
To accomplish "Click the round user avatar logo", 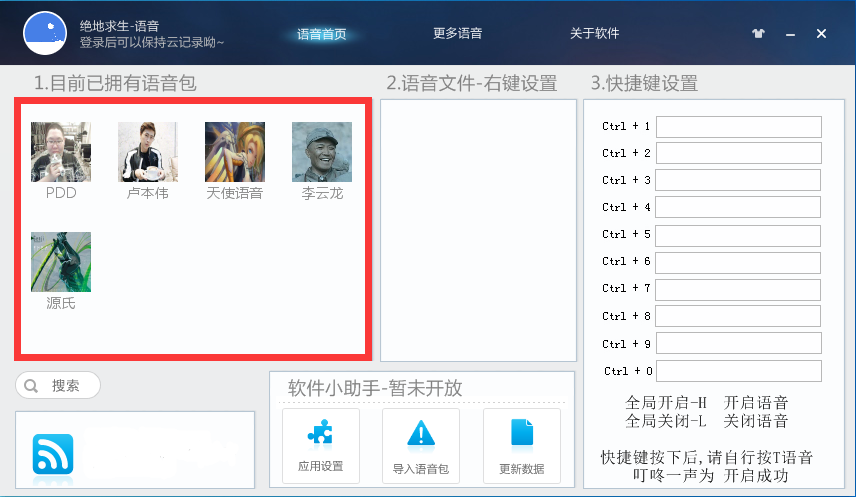I will [x=45, y=33].
